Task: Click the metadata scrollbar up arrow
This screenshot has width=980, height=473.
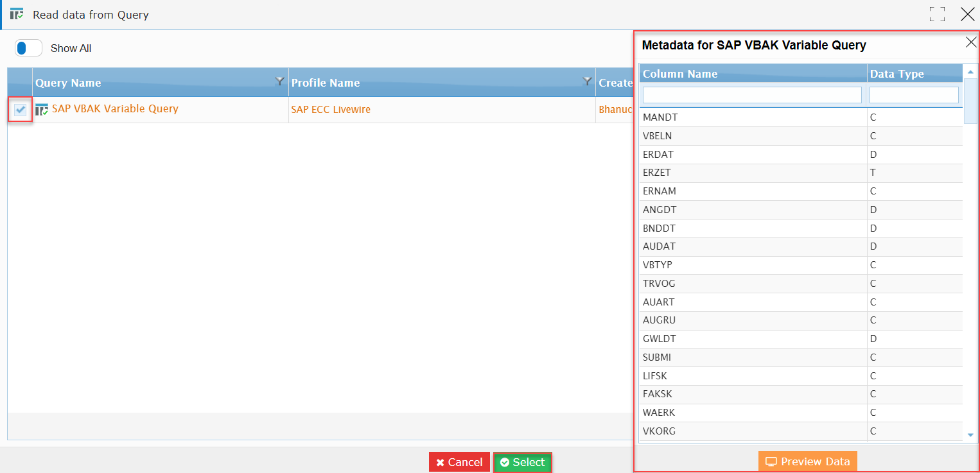Action: (970, 73)
